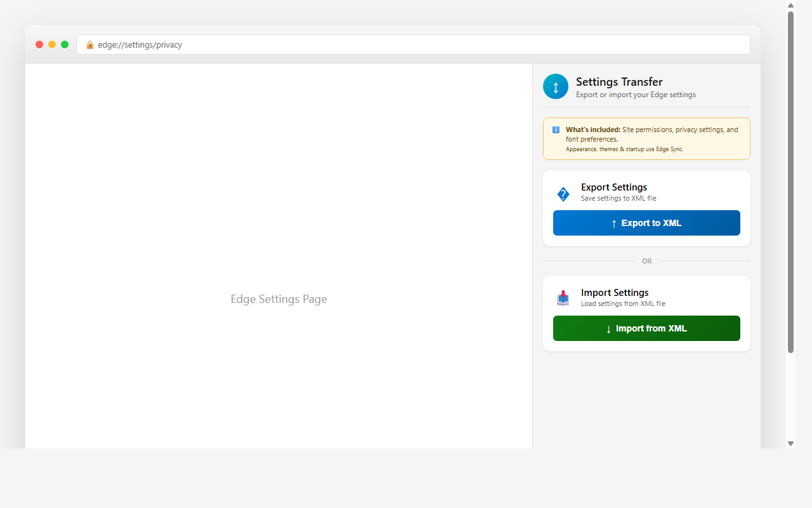Click the red close window dot
The height and width of the screenshot is (508, 812).
(39, 44)
